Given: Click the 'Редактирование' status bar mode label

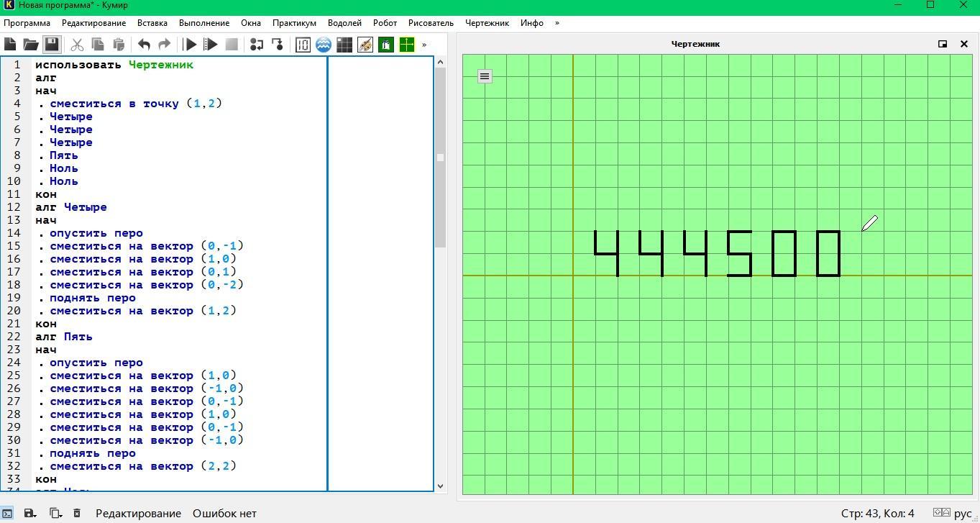Looking at the screenshot, I should [x=138, y=513].
